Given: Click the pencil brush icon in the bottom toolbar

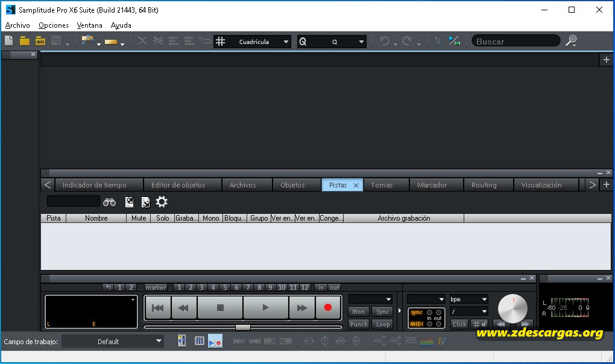Looking at the screenshot, I should click(442, 341).
